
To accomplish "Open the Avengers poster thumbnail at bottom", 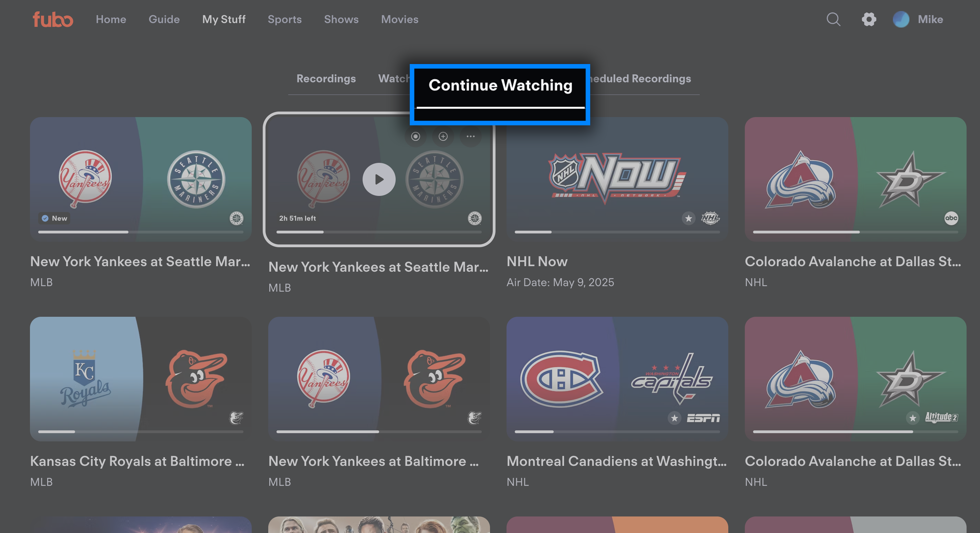I will pyautogui.click(x=379, y=525).
